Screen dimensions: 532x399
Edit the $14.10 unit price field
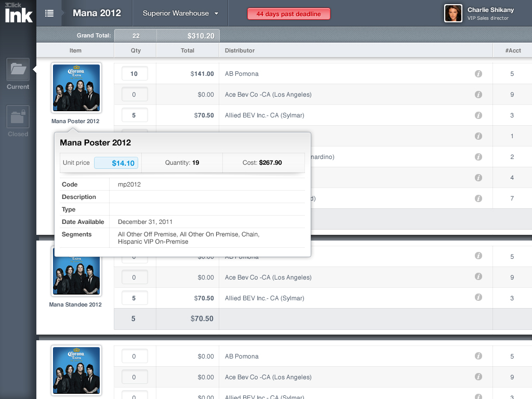[116, 163]
